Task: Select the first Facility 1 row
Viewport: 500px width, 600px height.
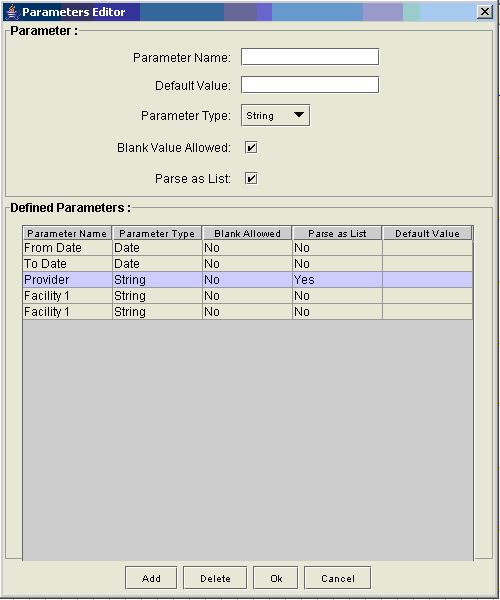Action: [x=248, y=296]
